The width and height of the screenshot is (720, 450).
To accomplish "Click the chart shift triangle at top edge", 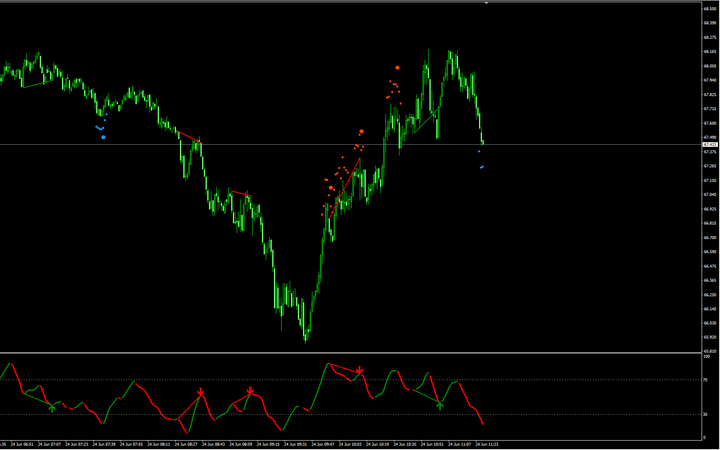I will (486, 4).
